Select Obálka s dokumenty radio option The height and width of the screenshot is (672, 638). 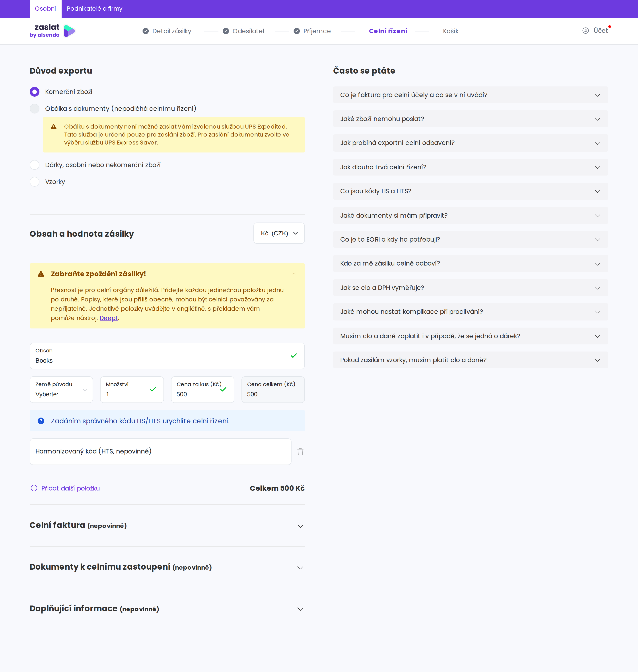click(x=34, y=109)
